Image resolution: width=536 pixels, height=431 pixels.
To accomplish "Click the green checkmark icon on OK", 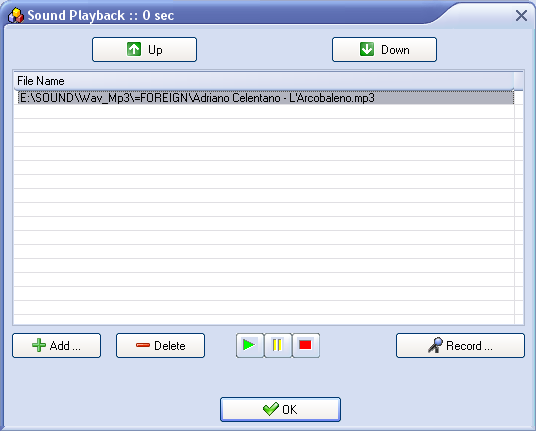I will (x=271, y=409).
